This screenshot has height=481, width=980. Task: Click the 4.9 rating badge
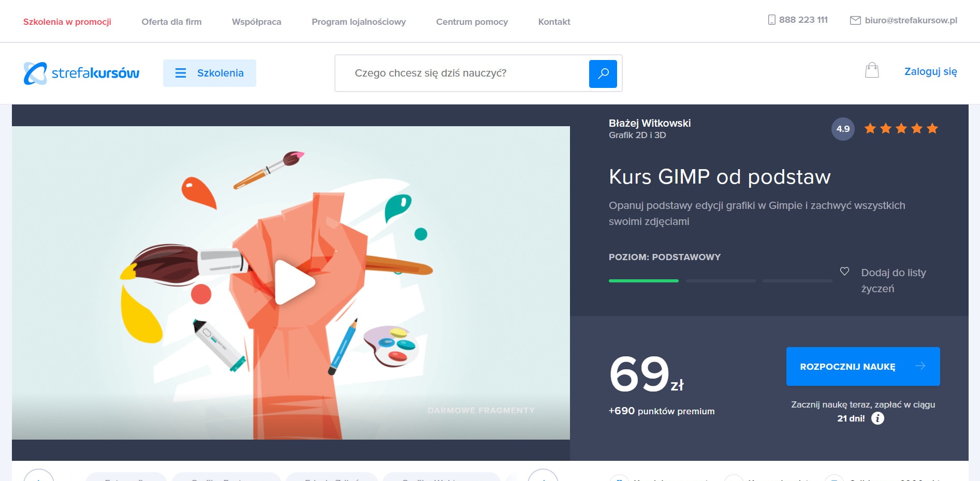point(843,129)
